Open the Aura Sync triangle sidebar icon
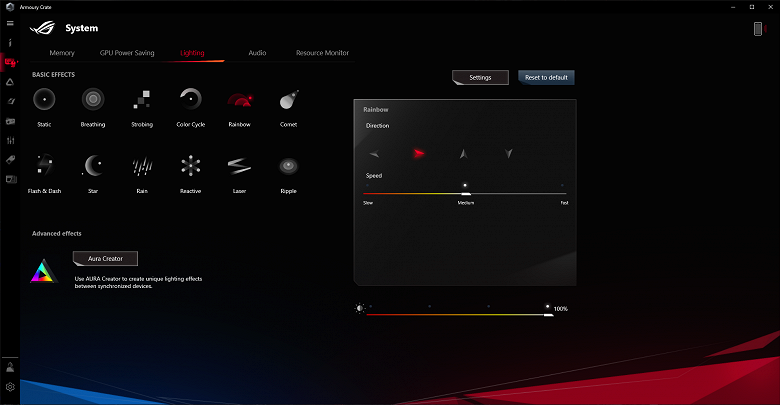Viewport: 780px width, 405px height. pyautogui.click(x=10, y=82)
